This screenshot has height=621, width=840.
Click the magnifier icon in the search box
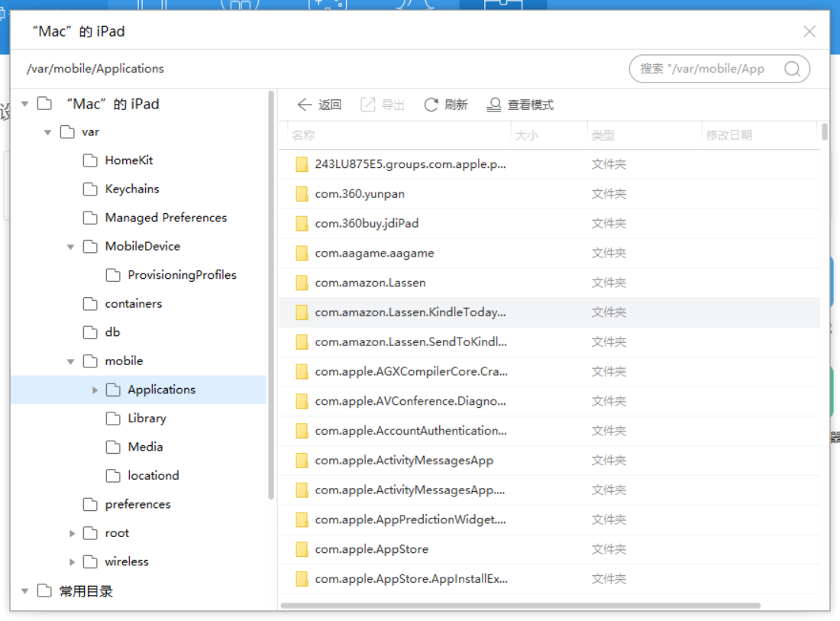tap(792, 69)
